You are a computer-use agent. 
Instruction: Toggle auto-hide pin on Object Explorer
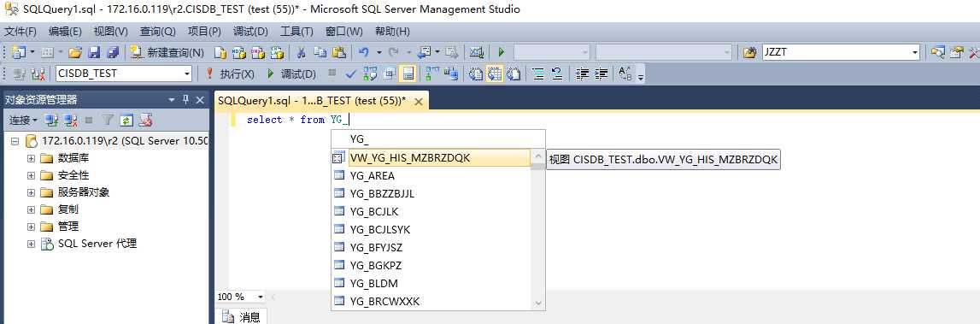[185, 100]
